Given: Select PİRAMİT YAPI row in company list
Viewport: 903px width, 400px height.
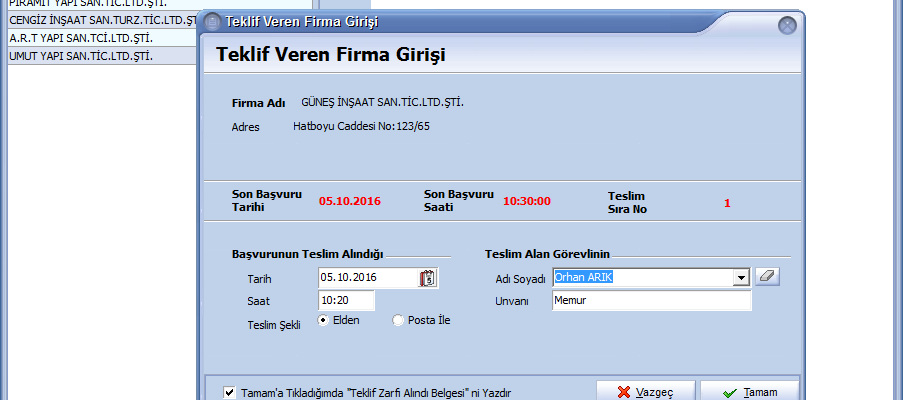Looking at the screenshot, I should [x=99, y=4].
